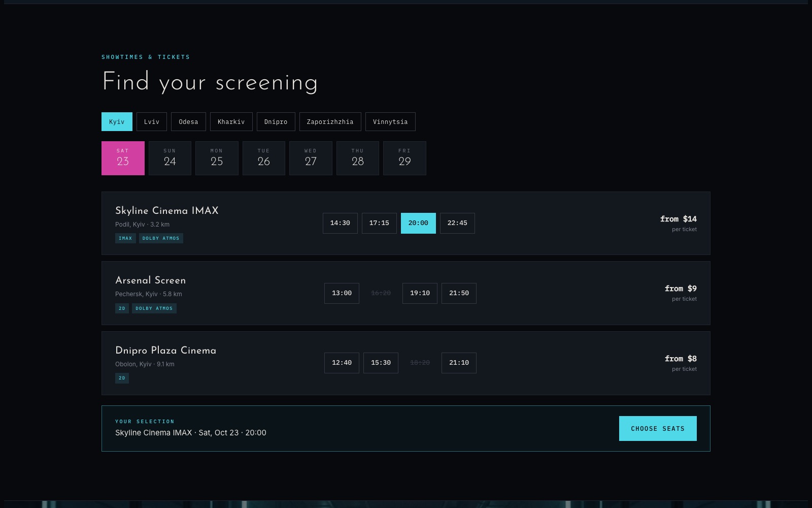Pick the 15:30 Dnipro Plaza showtime
Screen dimensions: 812x508
click(x=381, y=363)
